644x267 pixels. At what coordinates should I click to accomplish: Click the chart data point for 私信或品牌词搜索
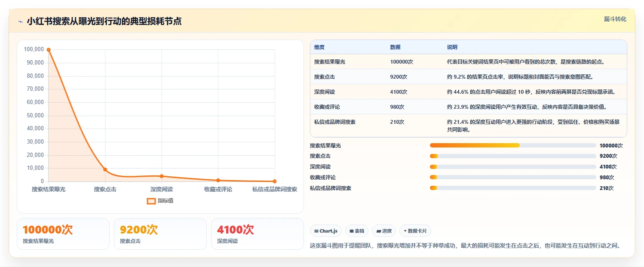(x=275, y=181)
